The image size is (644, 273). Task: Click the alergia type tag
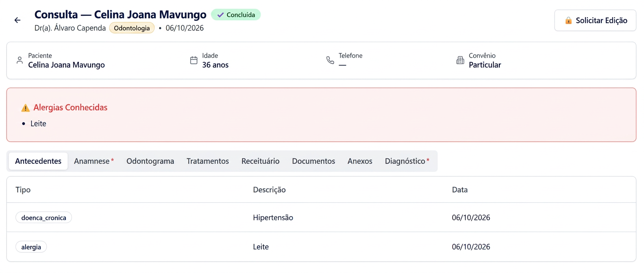click(31, 247)
